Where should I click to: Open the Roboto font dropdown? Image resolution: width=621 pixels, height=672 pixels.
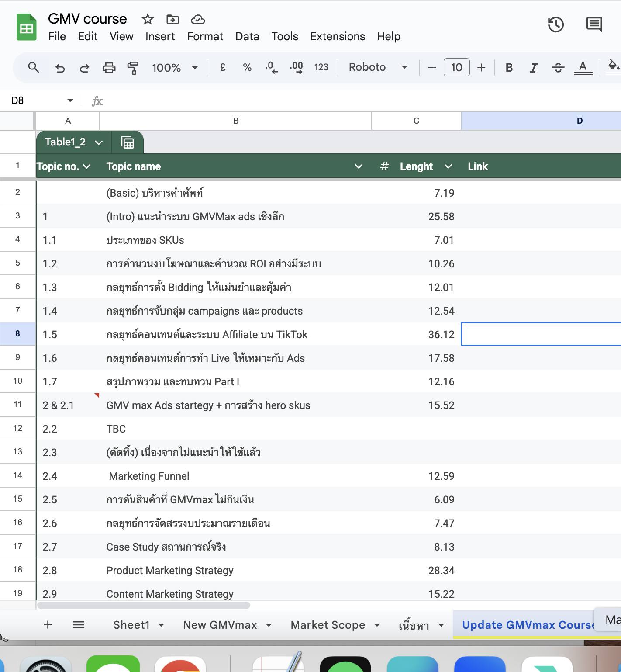tap(378, 67)
